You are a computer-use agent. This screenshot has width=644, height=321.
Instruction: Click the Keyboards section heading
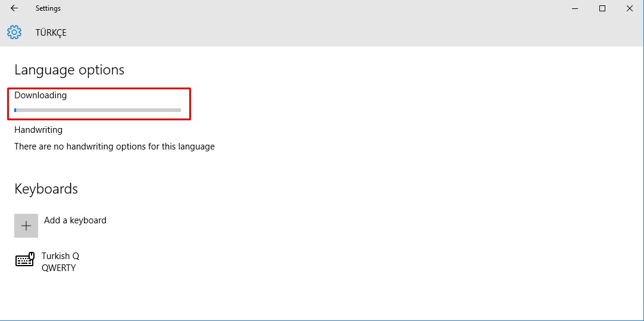tap(46, 189)
